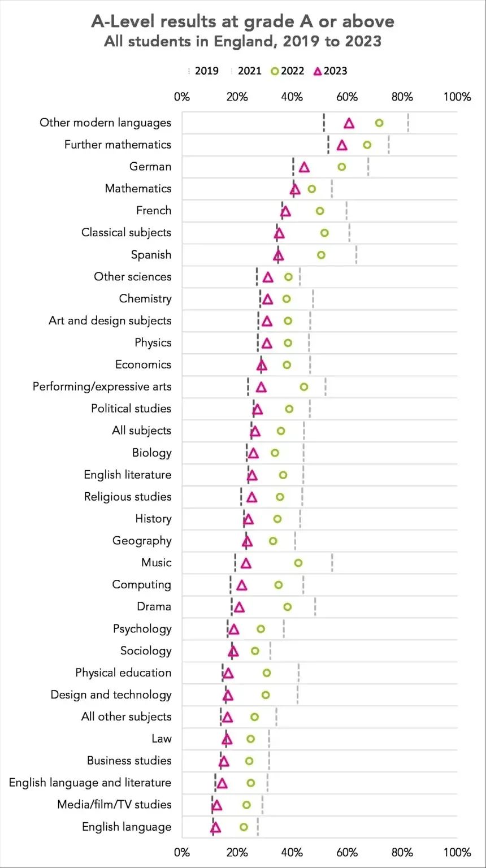Click the 2022 circle marker for Music
The image size is (486, 868).
click(298, 563)
